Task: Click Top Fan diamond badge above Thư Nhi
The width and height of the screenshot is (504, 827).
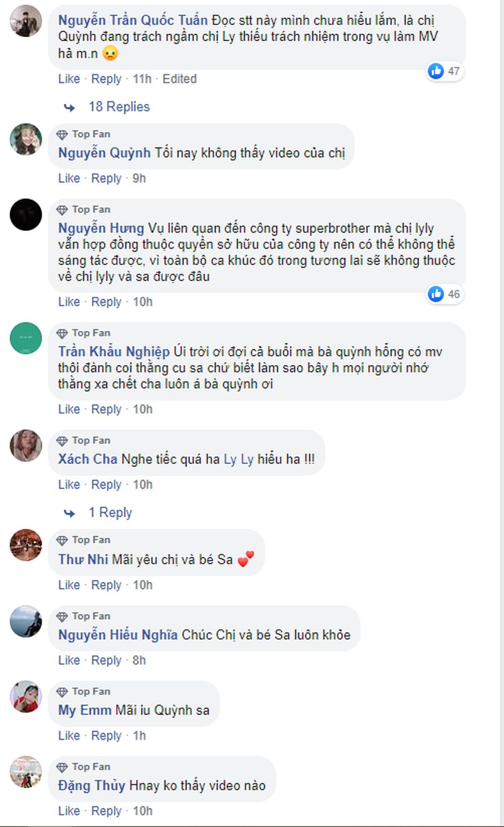Action: tap(62, 540)
